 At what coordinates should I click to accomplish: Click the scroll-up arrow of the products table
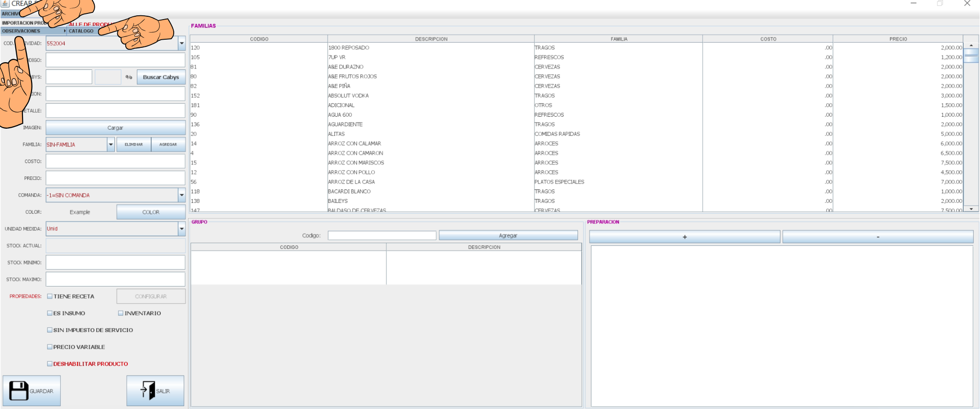[x=971, y=45]
